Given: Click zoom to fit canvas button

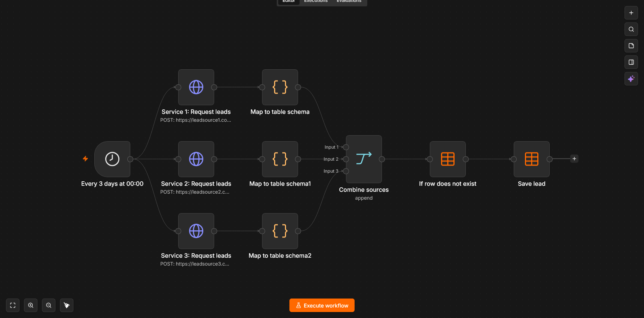Looking at the screenshot, I should 13,305.
